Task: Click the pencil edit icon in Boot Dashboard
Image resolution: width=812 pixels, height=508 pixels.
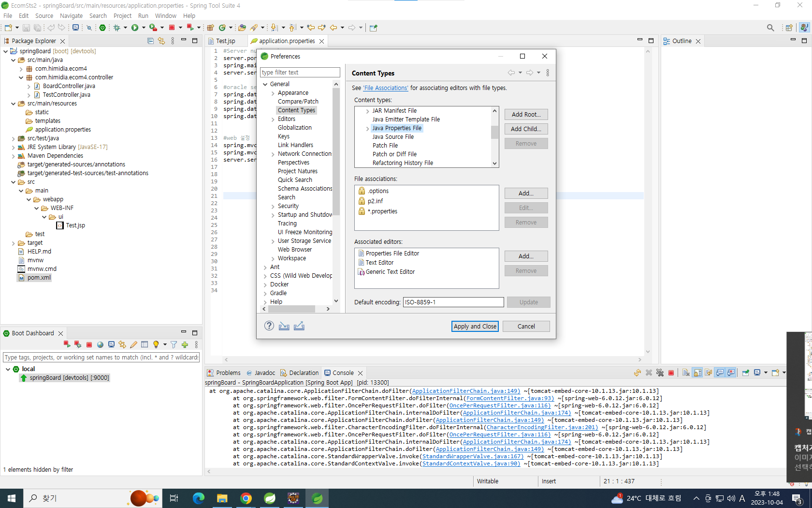Action: pos(133,344)
